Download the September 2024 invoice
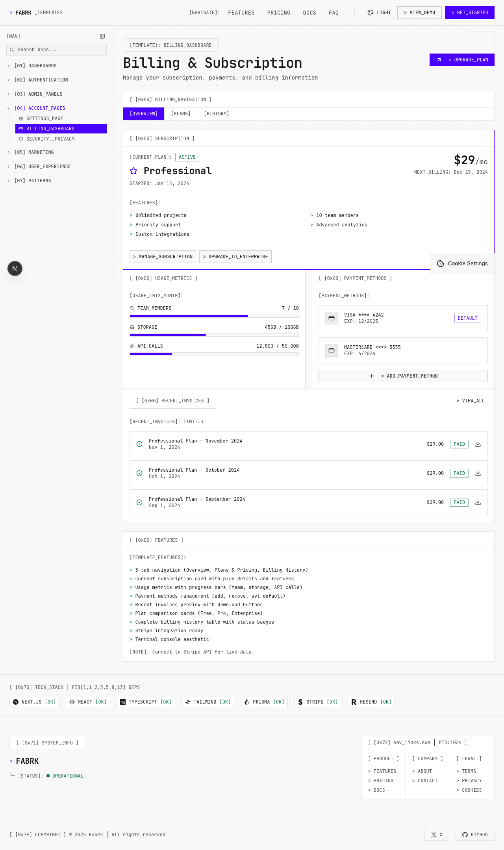The image size is (504, 850). coord(478,502)
